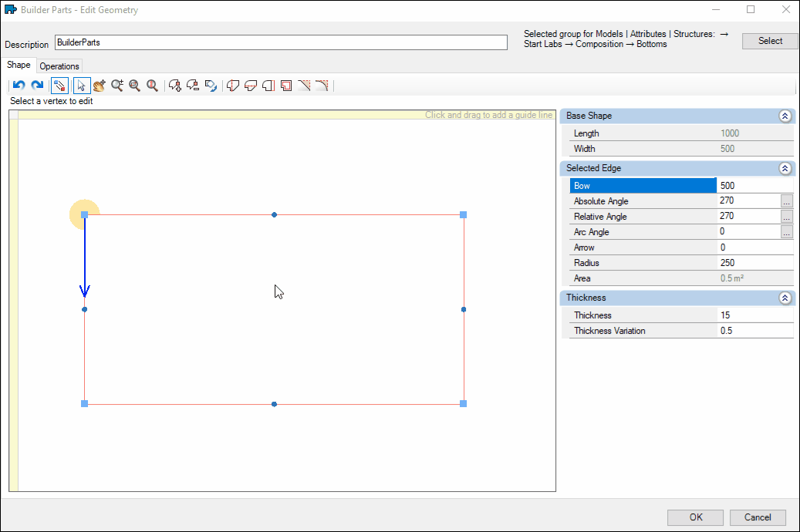Image resolution: width=800 pixels, height=532 pixels.
Task: Select the highlighted top-left vertex
Action: pos(85,215)
